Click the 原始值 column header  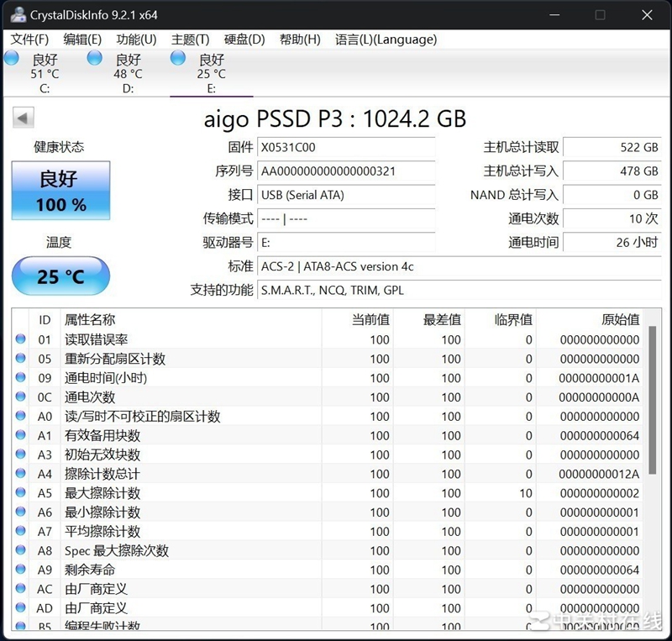coord(590,319)
